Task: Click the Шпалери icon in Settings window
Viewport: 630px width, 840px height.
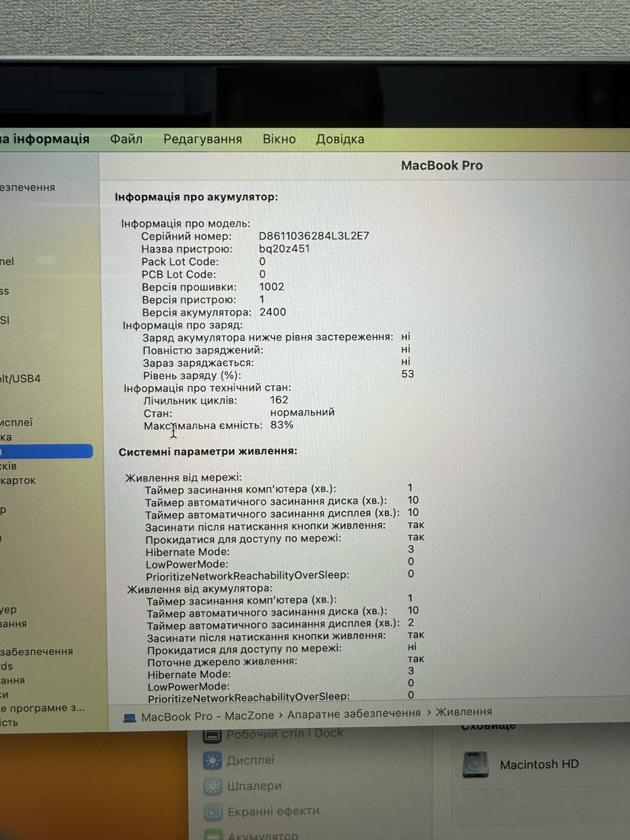Action: coord(213,786)
